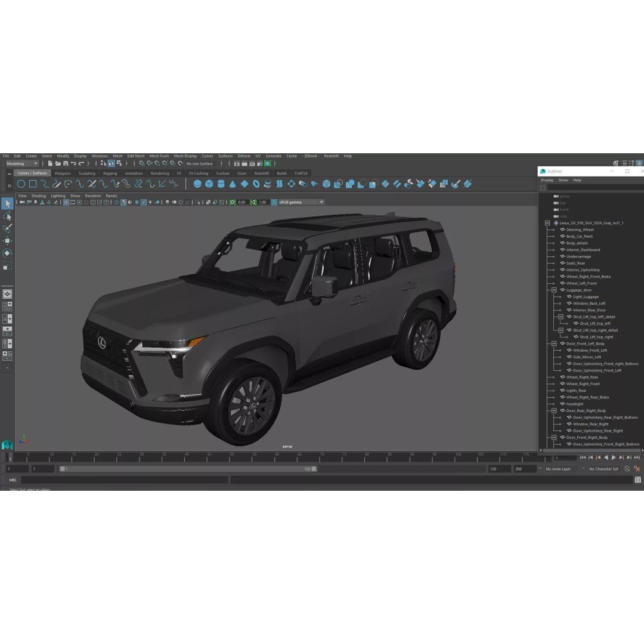The width and height of the screenshot is (644, 644).
Task: Go to the start of playback range
Action: [583, 457]
